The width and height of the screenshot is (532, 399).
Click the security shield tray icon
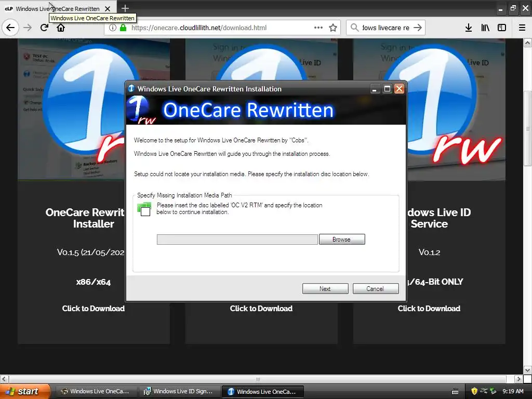pos(474,391)
